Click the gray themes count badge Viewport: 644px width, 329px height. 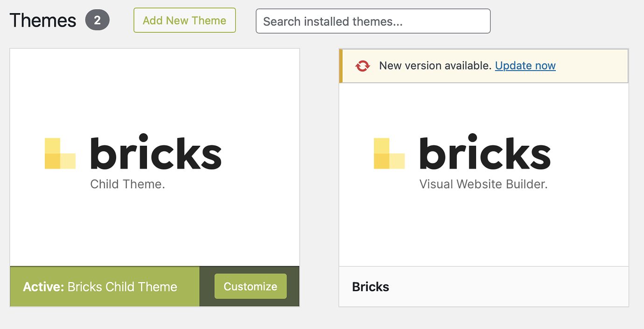[x=98, y=20]
